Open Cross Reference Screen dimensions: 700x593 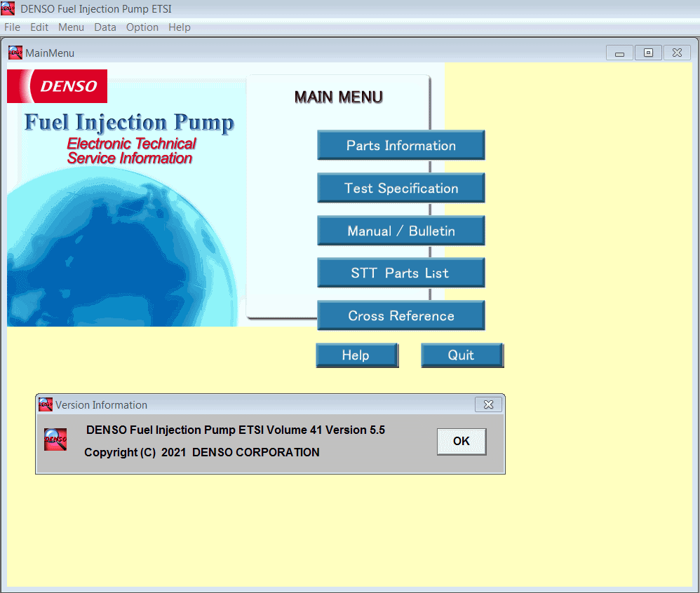[401, 315]
